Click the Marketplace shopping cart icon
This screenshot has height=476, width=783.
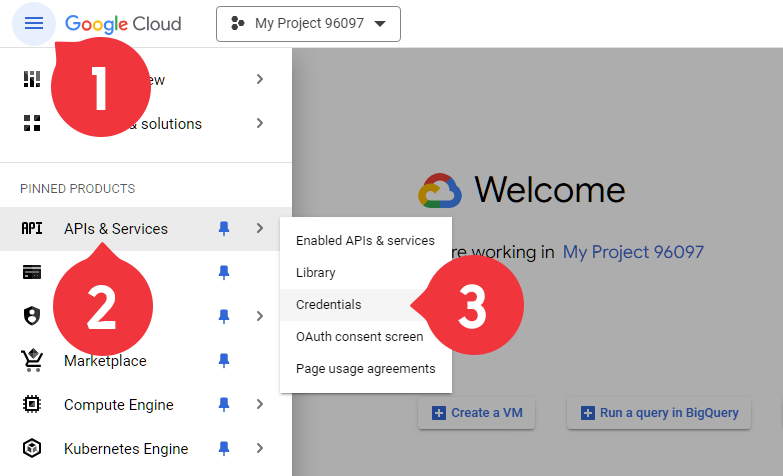click(x=32, y=360)
